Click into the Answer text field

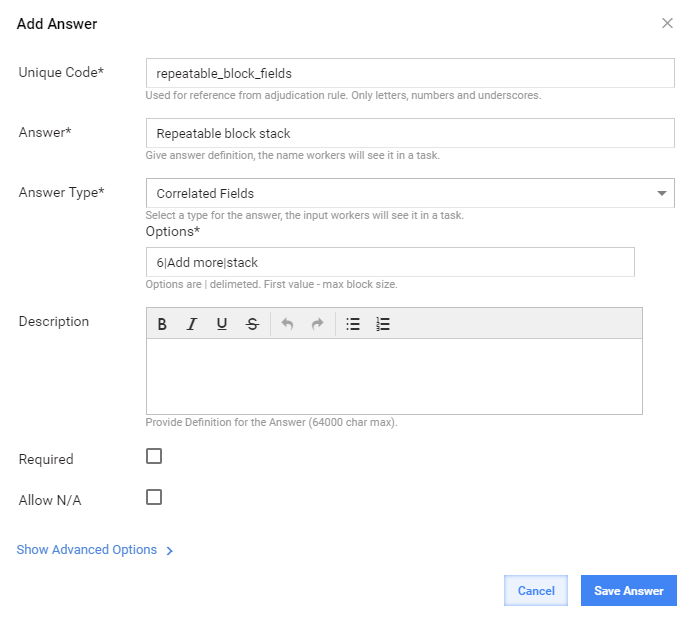(410, 133)
